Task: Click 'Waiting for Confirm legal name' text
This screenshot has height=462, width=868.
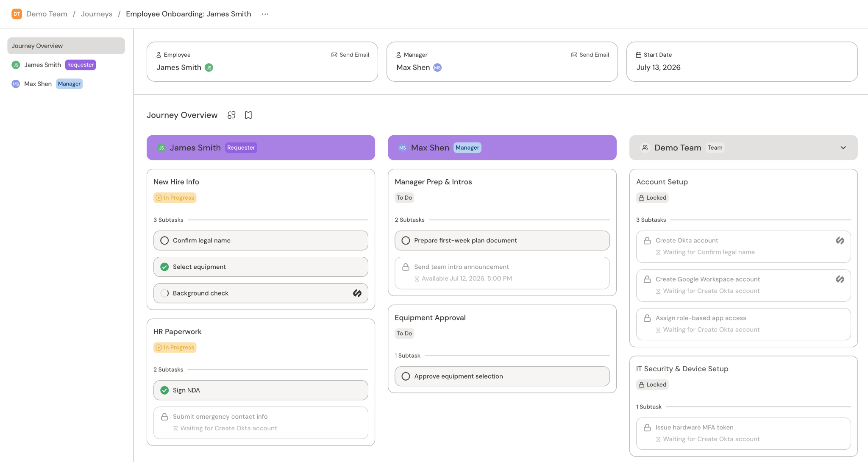Action: coord(709,252)
